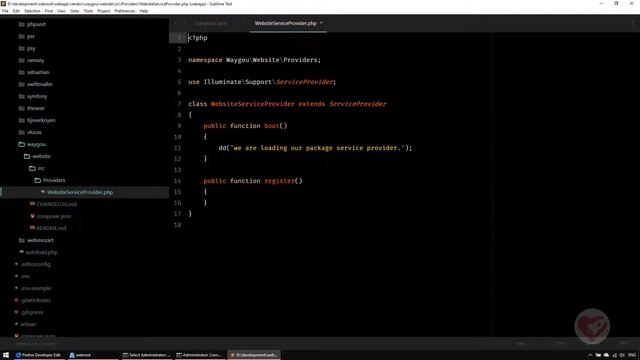
Task: Click the README.md file icon
Action: click(x=32, y=228)
